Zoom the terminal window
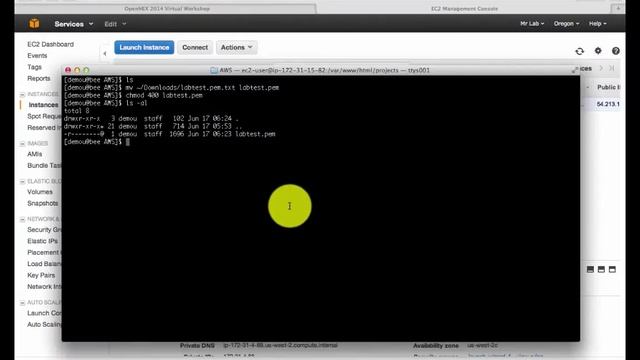The image size is (640, 360). [86, 70]
